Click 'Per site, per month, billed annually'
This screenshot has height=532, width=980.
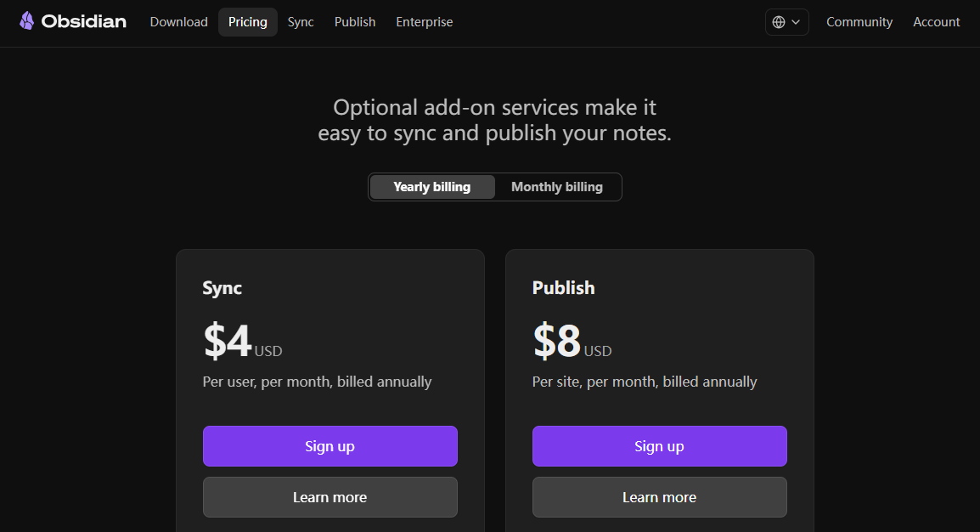click(645, 382)
